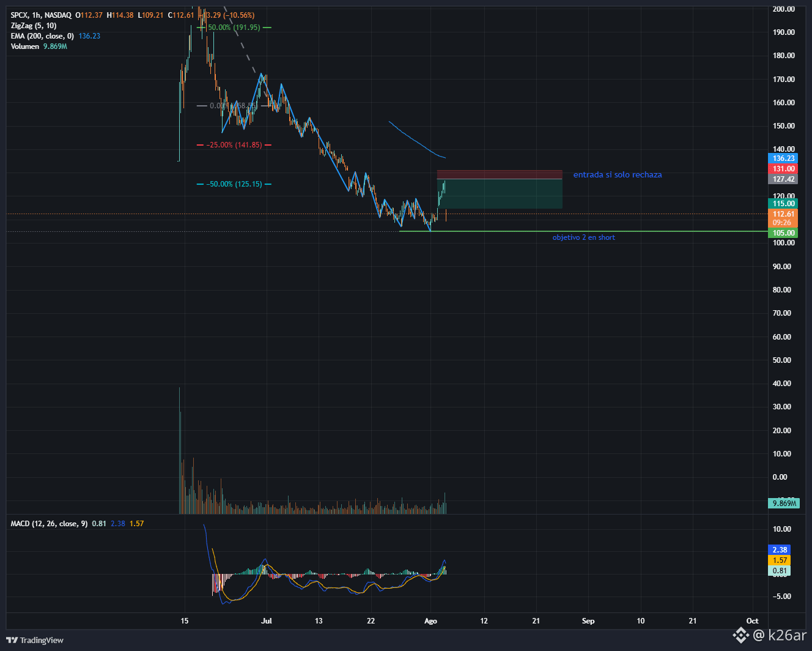The width and height of the screenshot is (812, 651).
Task: Select the "objetivo 2 en short" text note
Action: tap(584, 237)
